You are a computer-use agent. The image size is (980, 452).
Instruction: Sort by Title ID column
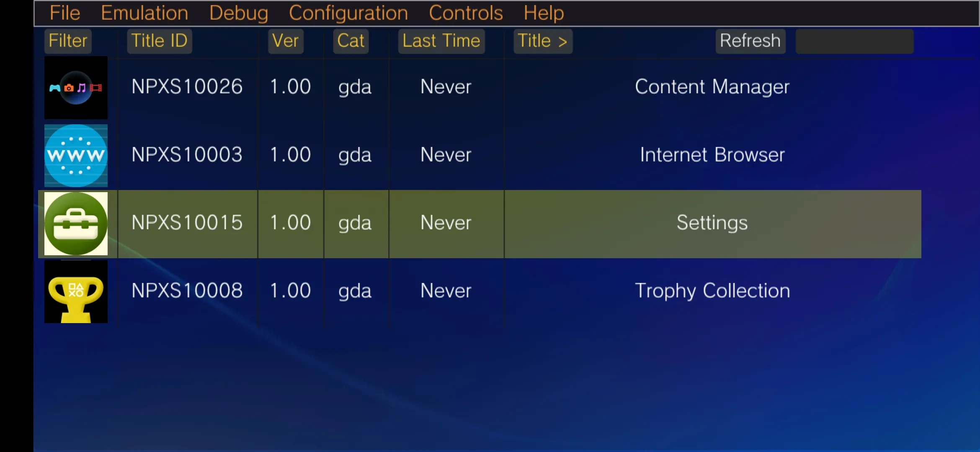click(159, 41)
